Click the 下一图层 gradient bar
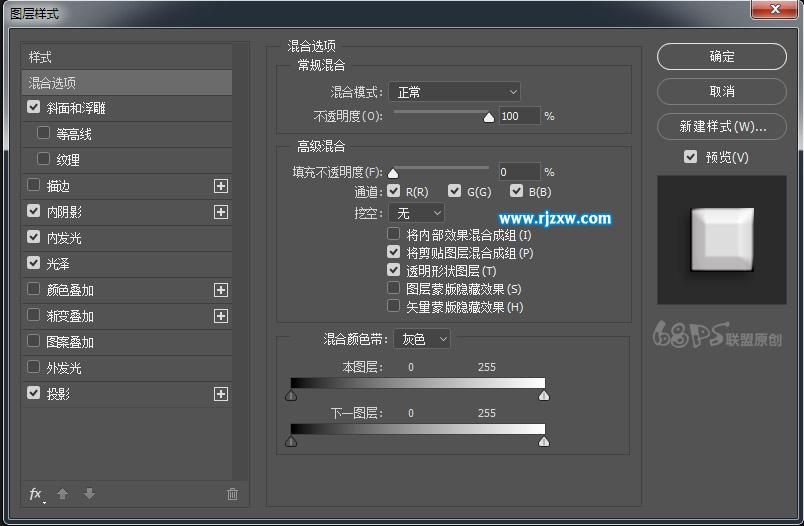 [x=417, y=429]
